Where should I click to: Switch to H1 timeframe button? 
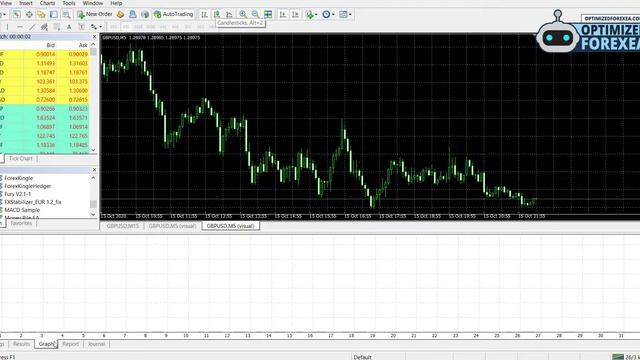pyautogui.click(x=163, y=27)
